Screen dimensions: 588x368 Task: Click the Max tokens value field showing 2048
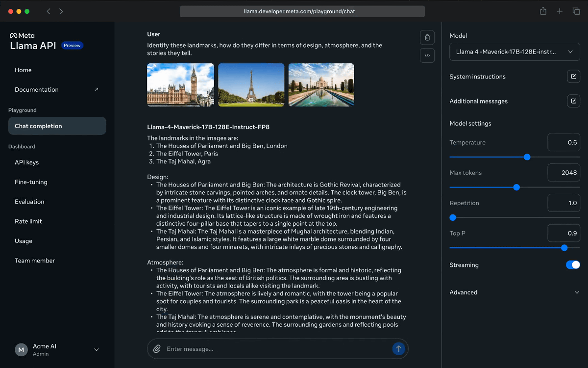click(564, 173)
